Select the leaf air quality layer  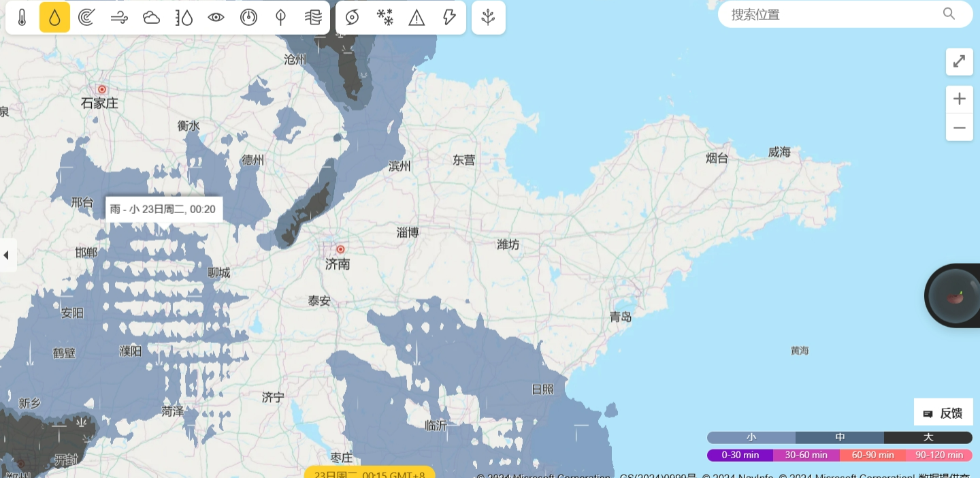coord(280,18)
